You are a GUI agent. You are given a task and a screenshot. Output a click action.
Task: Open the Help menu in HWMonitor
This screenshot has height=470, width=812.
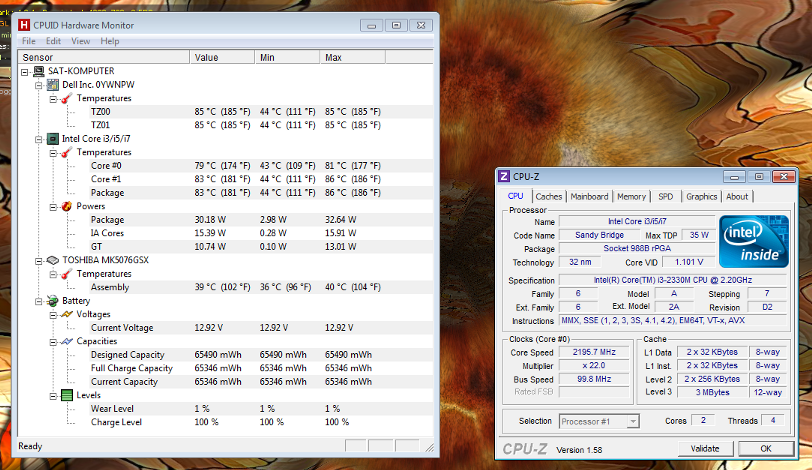(109, 41)
